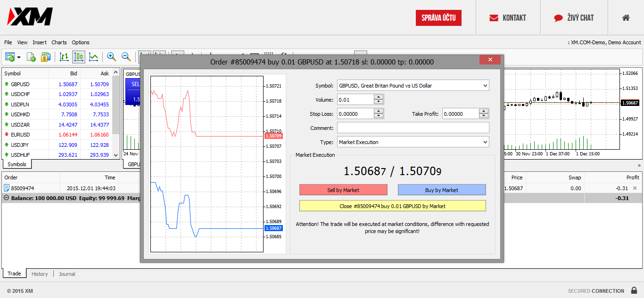
Task: Close the Order #85009474 dialog
Action: click(490, 60)
